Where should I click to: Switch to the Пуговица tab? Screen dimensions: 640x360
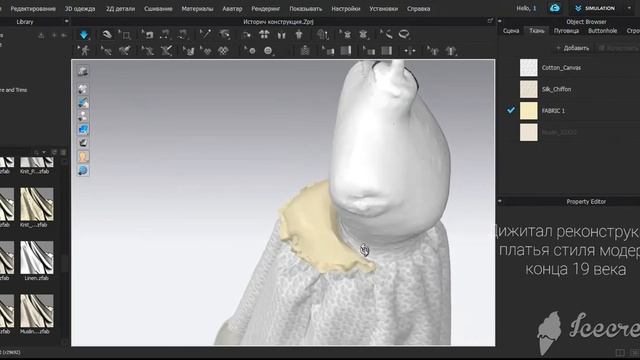click(x=567, y=31)
